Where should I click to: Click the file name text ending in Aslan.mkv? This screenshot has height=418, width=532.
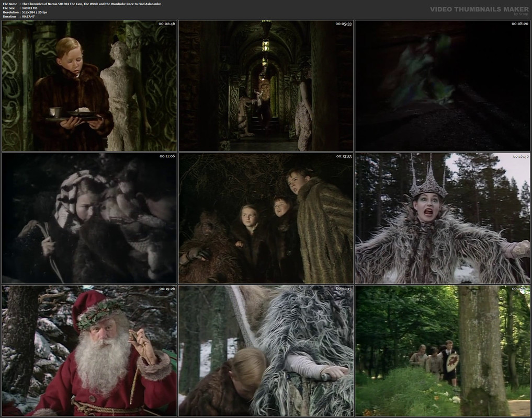pos(92,4)
